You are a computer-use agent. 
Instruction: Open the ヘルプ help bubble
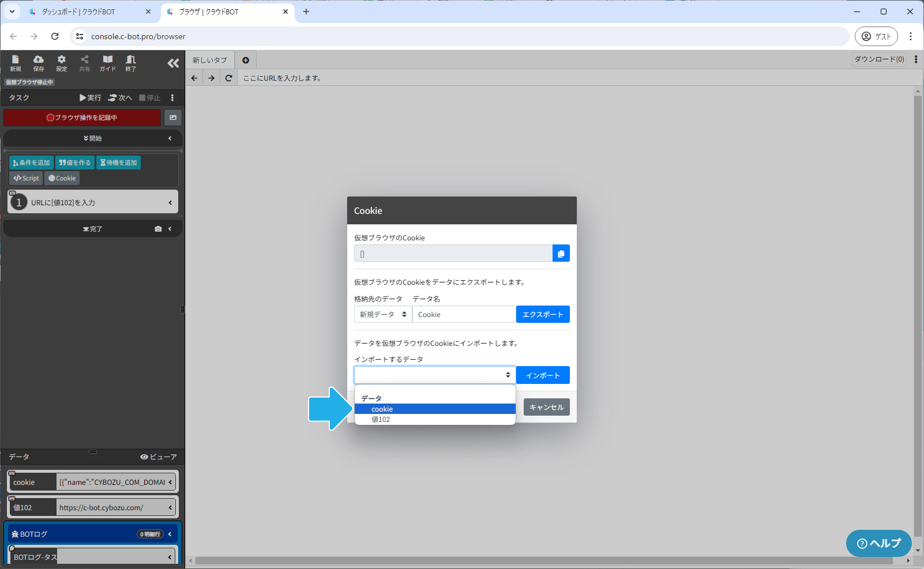click(x=878, y=543)
